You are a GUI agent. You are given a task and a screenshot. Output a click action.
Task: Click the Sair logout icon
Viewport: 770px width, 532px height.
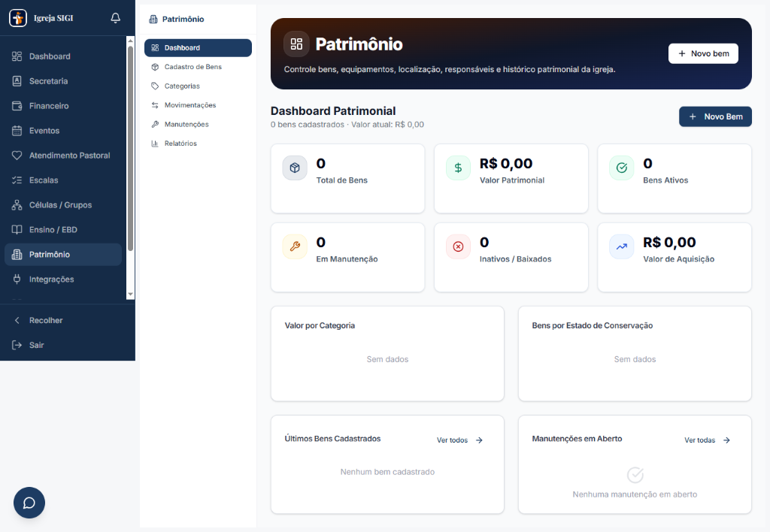point(17,345)
